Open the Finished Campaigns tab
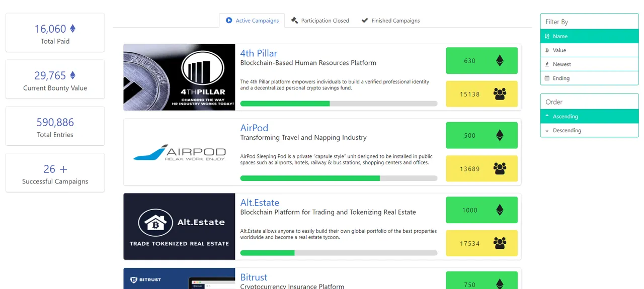 coord(390,21)
